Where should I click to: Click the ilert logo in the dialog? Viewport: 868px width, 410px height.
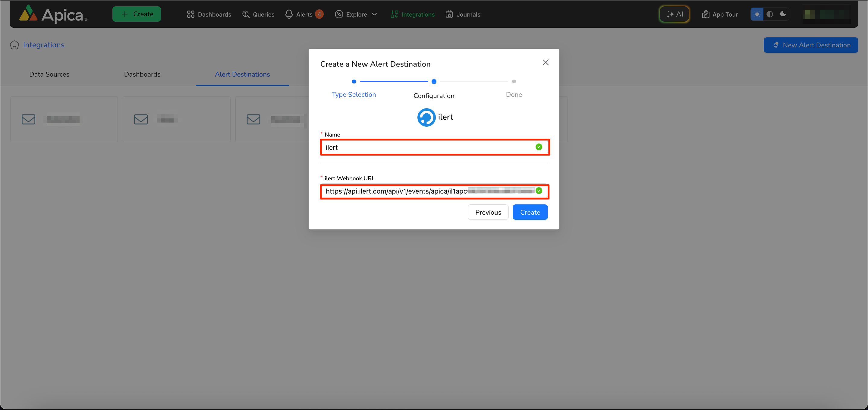pos(426,117)
